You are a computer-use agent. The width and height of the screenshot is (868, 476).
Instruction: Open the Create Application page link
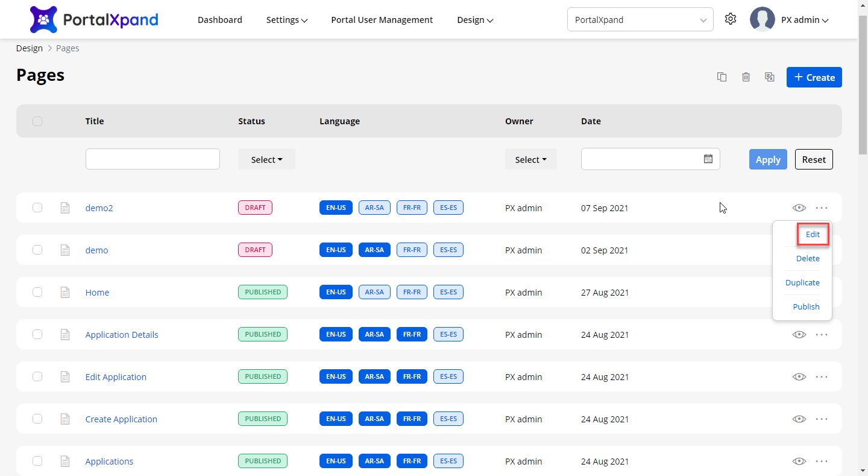click(121, 419)
